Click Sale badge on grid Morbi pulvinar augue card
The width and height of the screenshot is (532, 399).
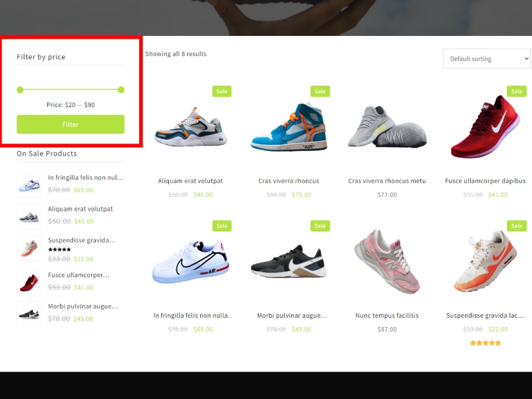[x=321, y=226]
